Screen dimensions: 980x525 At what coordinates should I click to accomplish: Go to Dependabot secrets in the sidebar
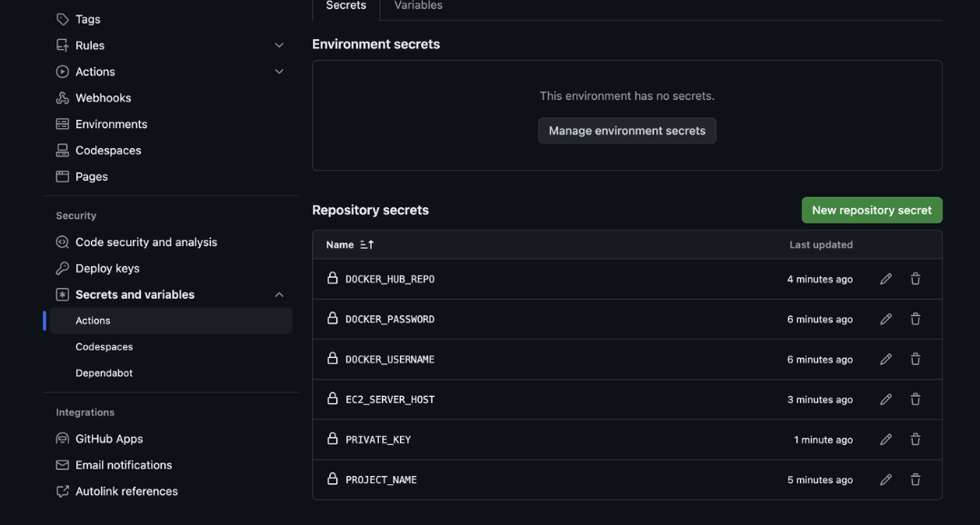coord(104,372)
